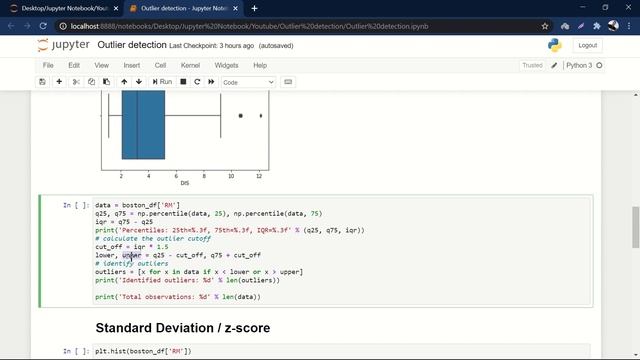The height and width of the screenshot is (360, 640).
Task: Rename the notebook title Outlier detection
Action: (132, 45)
